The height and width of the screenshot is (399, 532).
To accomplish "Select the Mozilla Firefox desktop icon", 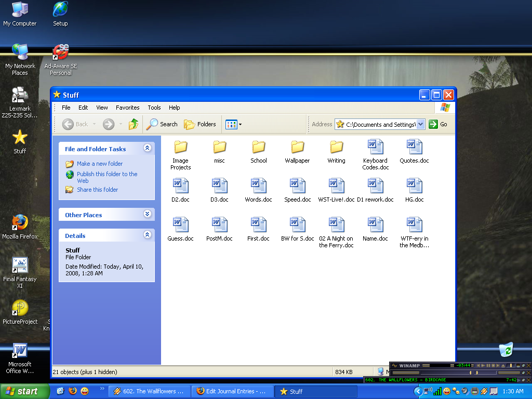I will (20, 227).
